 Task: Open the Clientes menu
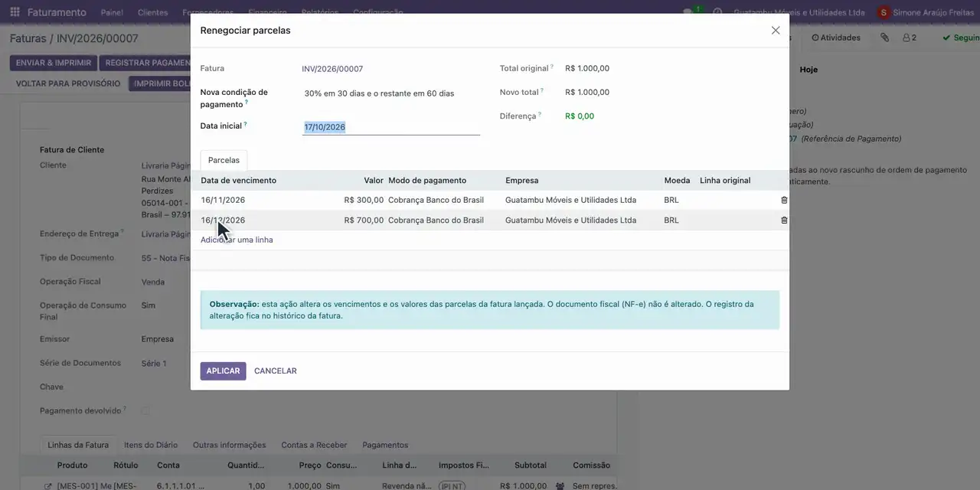pos(153,12)
